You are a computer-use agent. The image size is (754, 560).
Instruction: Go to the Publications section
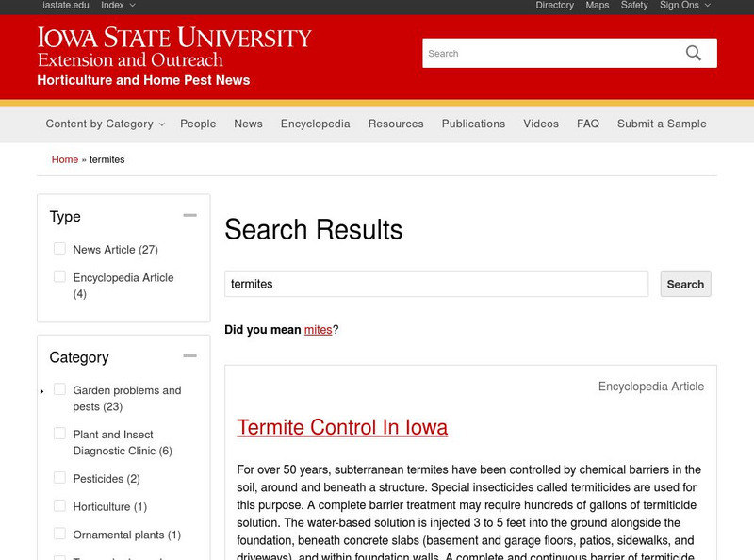coord(473,124)
